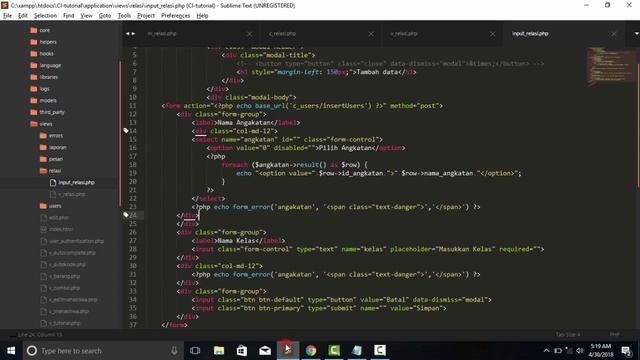The image size is (640, 360).
Task: Click the PHP syntax label in status bar
Action: pyautogui.click(x=614, y=334)
